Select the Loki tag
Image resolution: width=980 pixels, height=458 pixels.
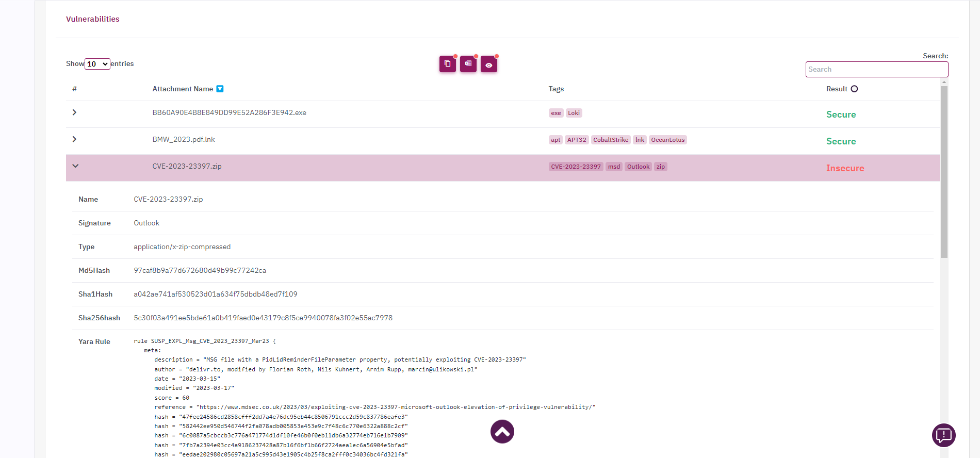pyautogui.click(x=574, y=113)
